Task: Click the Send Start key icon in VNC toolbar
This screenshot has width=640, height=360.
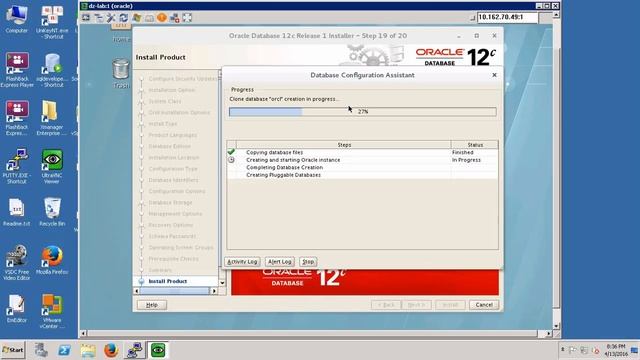Action: coord(136,18)
